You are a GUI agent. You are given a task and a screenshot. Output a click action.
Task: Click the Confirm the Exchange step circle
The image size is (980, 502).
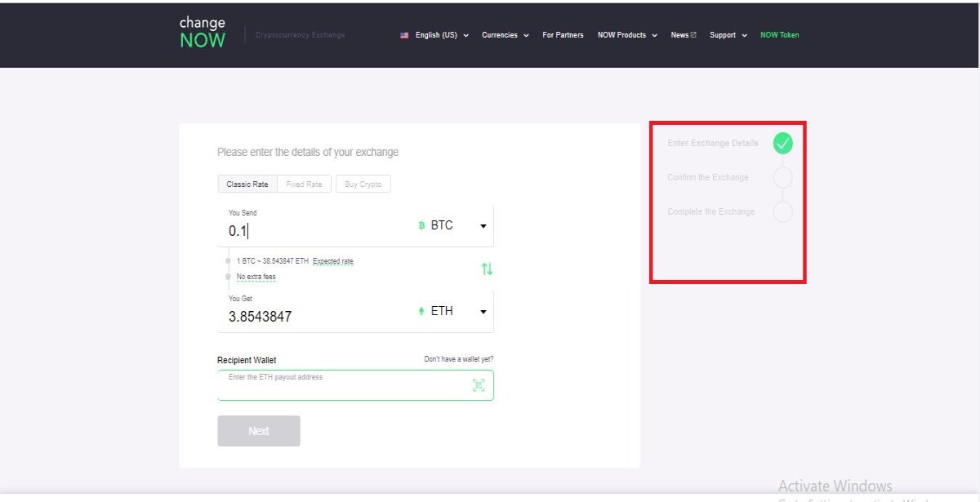782,178
